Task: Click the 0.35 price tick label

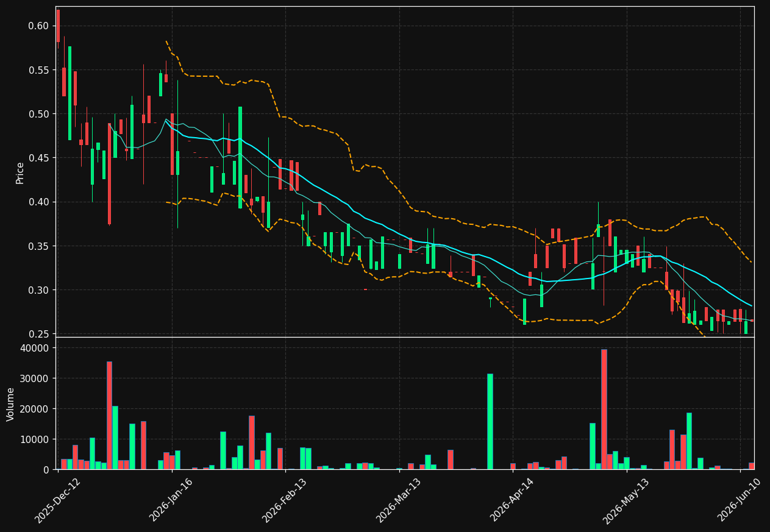Action: coord(38,246)
